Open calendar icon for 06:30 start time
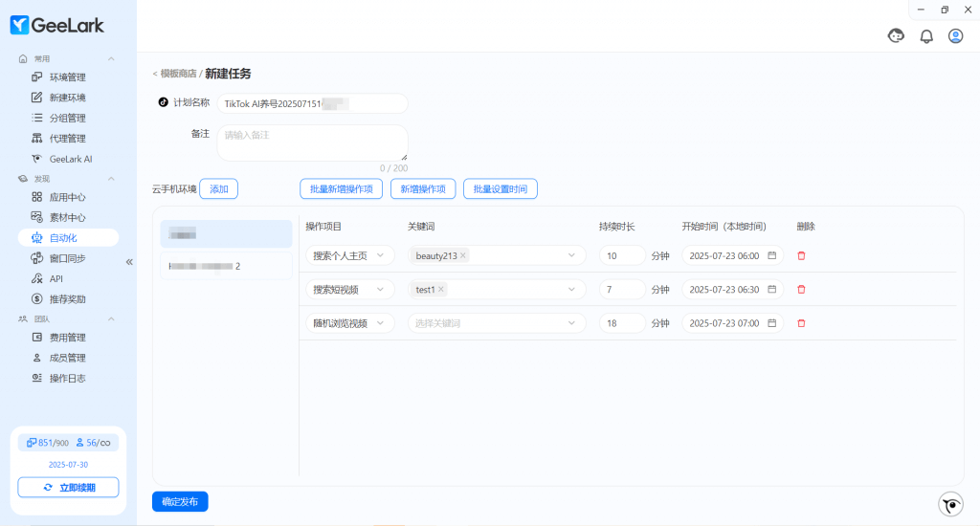 pos(771,289)
